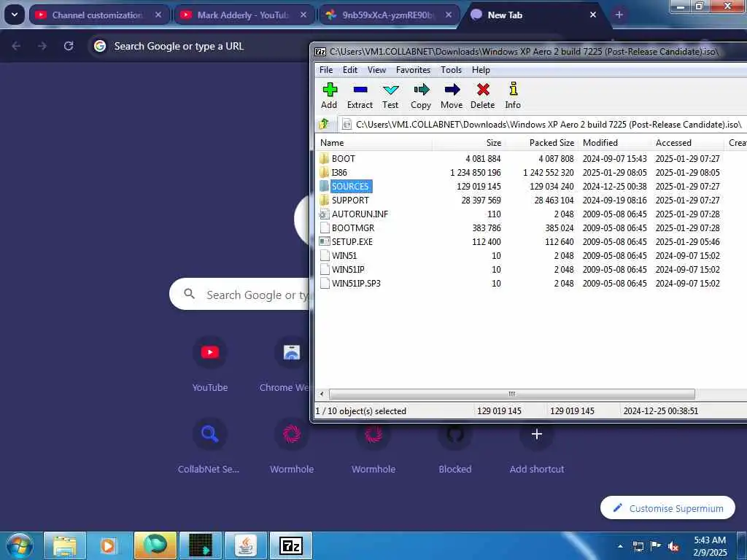Open the Edit menu

point(350,70)
